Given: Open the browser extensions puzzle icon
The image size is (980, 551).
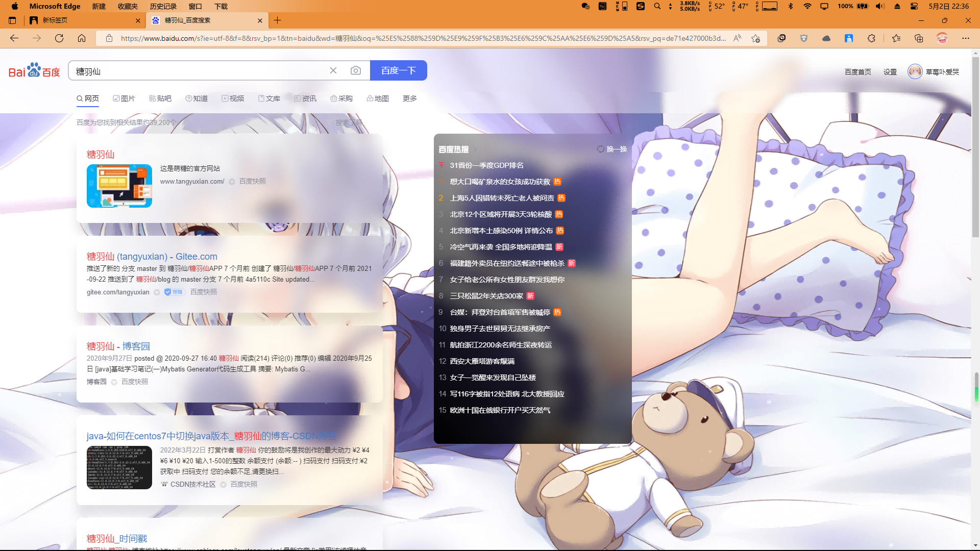Looking at the screenshot, I should tap(871, 38).
